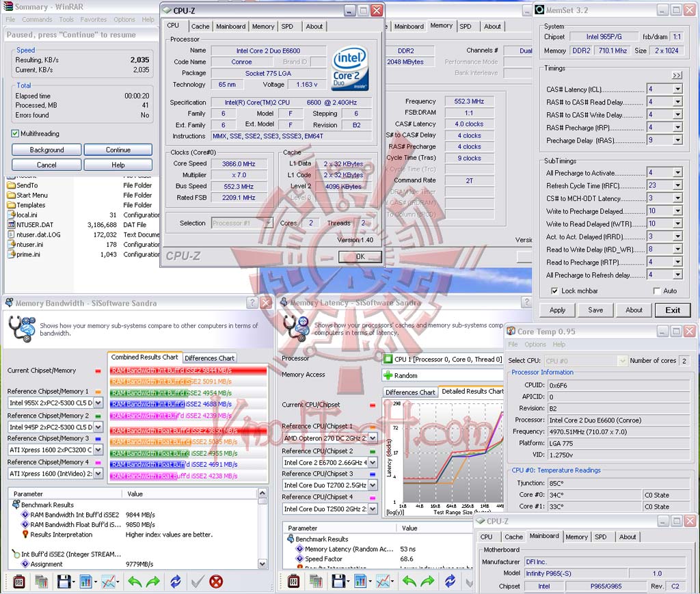The image size is (700, 594).
Task: Click the Cancel button in WinRAR
Action: click(46, 165)
